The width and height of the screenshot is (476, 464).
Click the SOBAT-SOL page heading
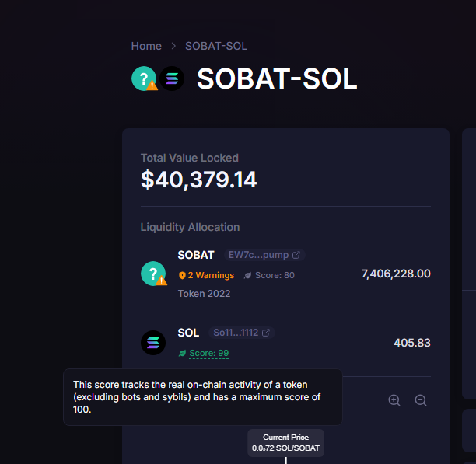[x=277, y=78]
